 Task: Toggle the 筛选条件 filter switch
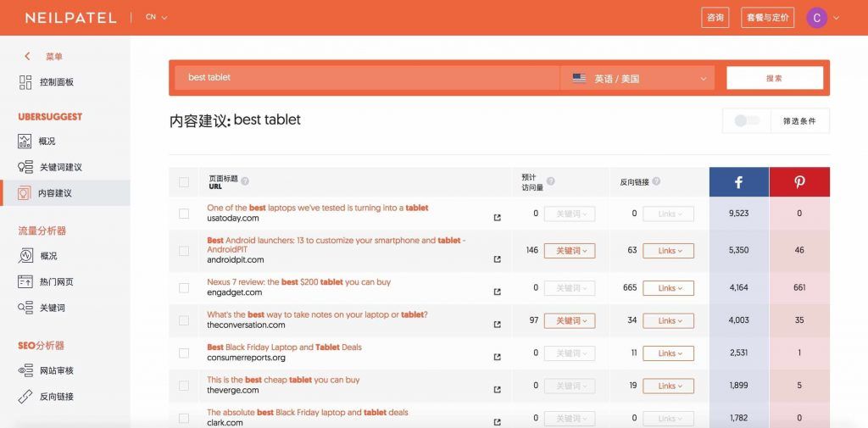[x=747, y=120]
